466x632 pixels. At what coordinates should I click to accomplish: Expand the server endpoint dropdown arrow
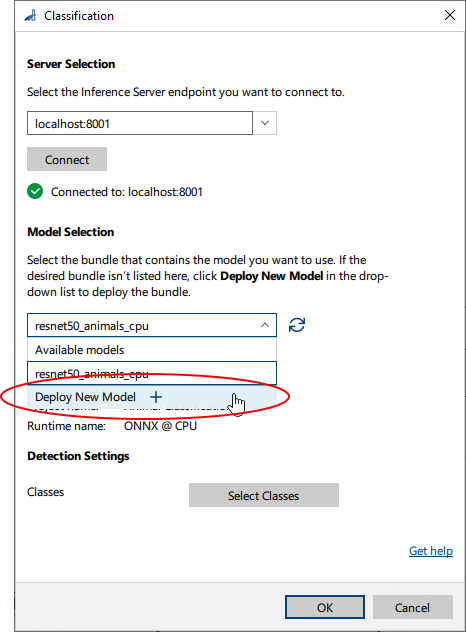click(x=265, y=123)
